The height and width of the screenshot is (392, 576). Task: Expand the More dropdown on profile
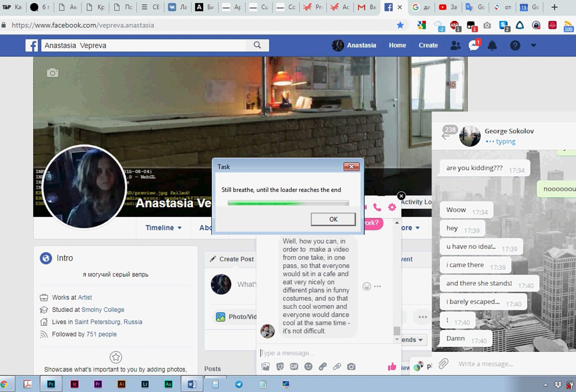click(x=410, y=228)
